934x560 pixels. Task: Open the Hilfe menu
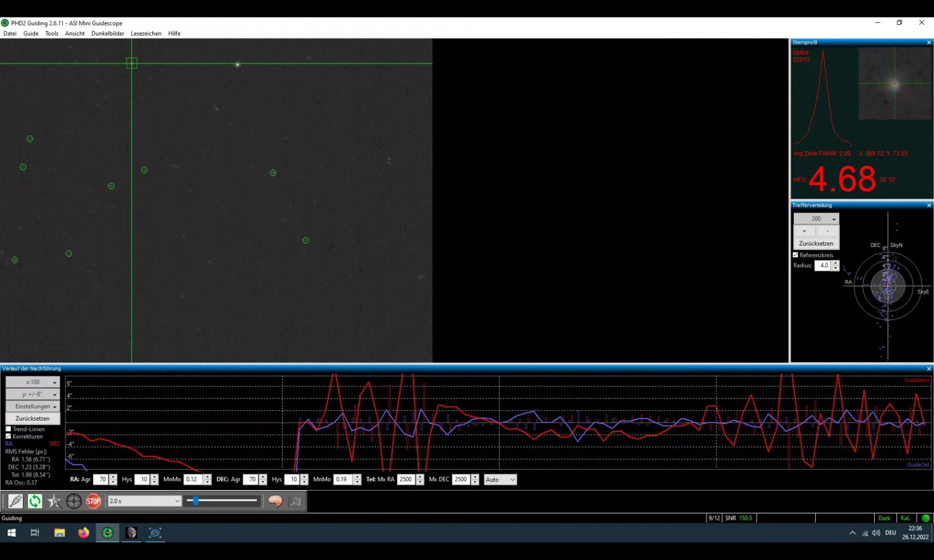coord(174,34)
